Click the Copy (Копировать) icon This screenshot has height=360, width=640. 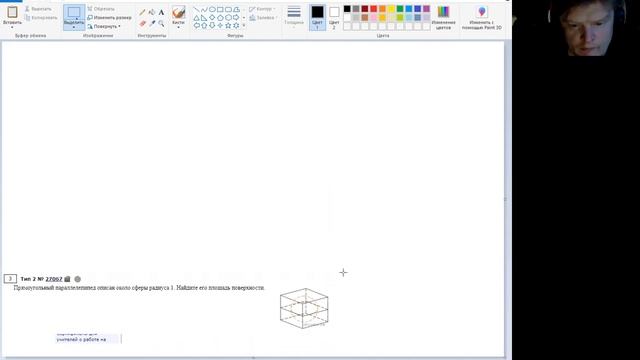27,18
